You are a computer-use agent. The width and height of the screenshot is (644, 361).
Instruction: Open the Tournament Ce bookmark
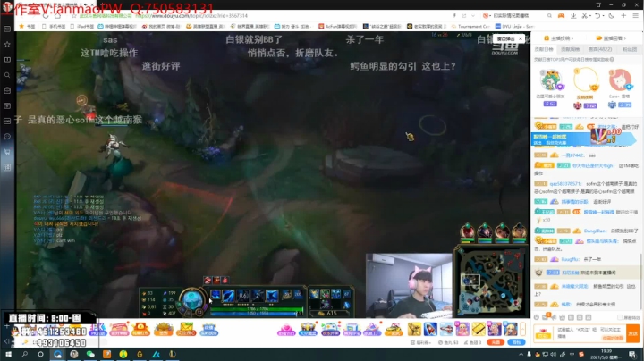(470, 26)
